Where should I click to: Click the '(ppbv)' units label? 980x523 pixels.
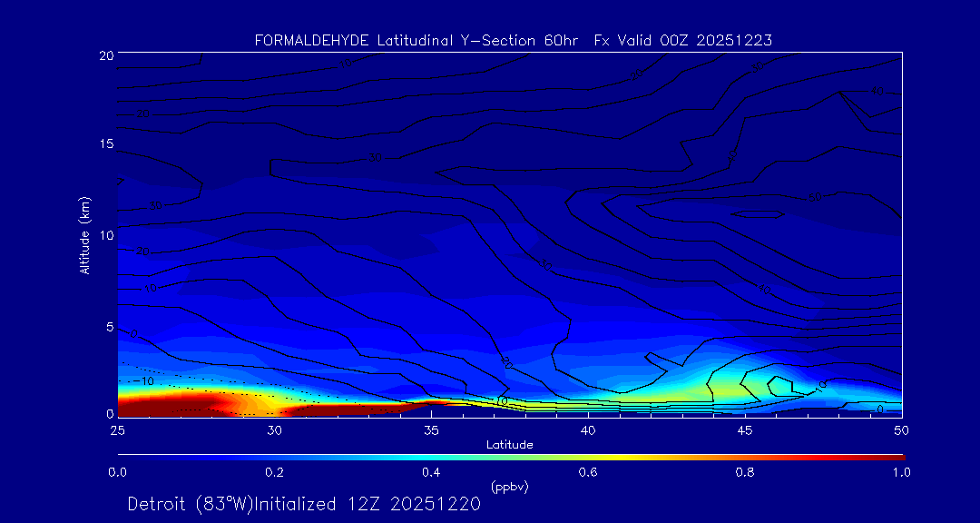click(509, 486)
